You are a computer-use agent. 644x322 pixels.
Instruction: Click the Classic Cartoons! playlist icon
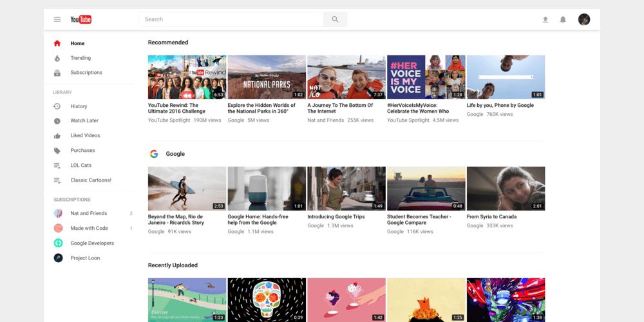57,180
